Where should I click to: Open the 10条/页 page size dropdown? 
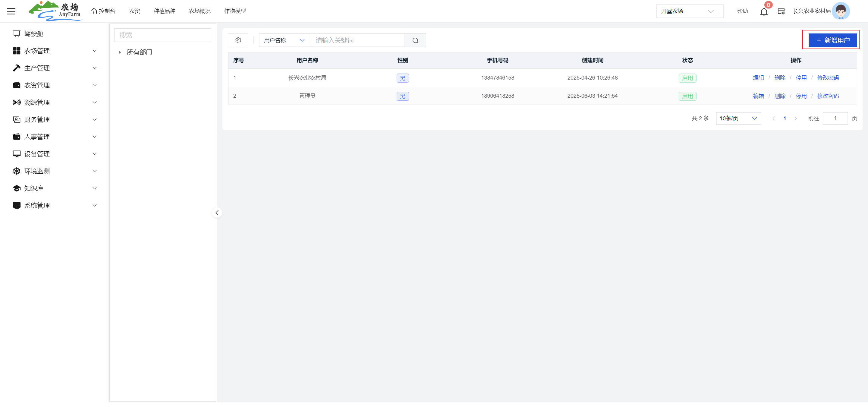pyautogui.click(x=738, y=118)
